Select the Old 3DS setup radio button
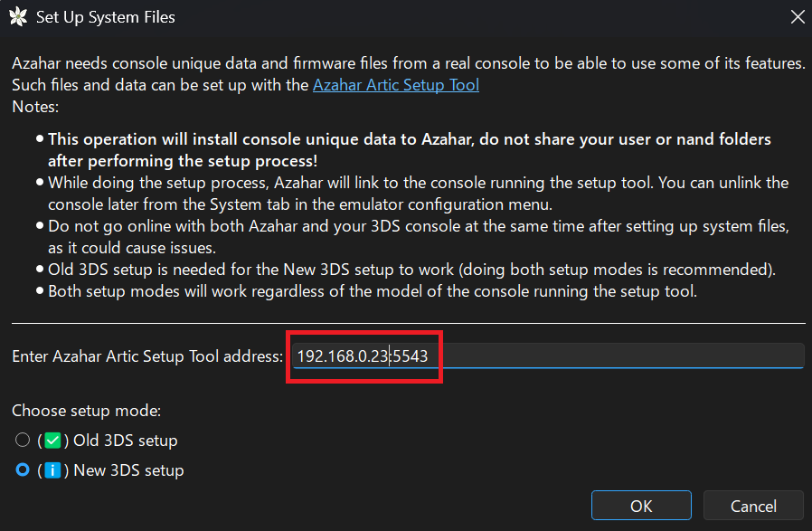Image resolution: width=812 pixels, height=531 pixels. click(24, 441)
